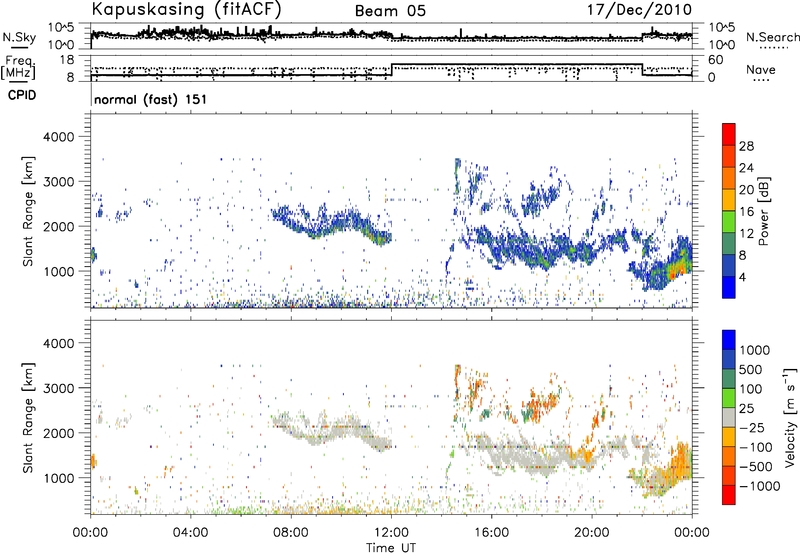Pick the yellow 16–20 dB power colorbar segment
800x554 pixels.
point(729,199)
